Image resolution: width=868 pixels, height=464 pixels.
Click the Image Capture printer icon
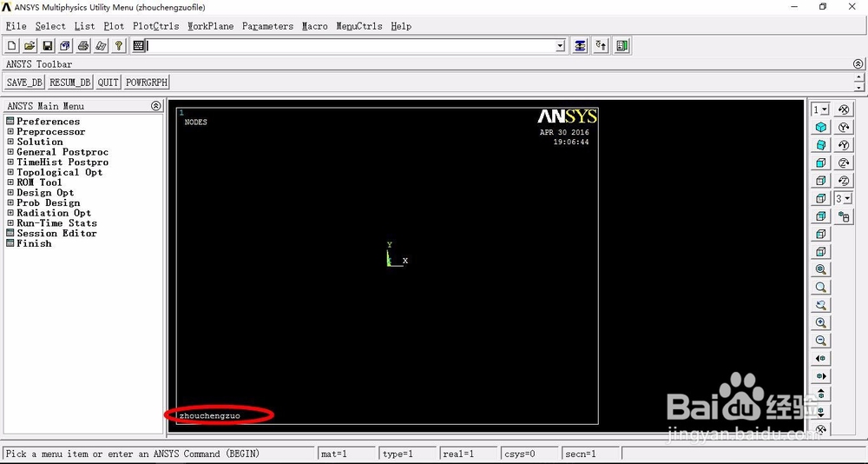pyautogui.click(x=83, y=45)
